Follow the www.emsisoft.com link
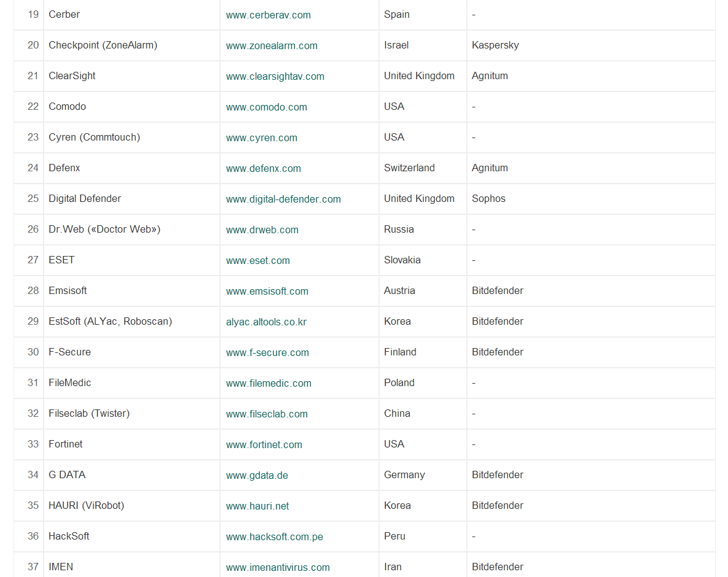The height and width of the screenshot is (577, 728). (x=267, y=291)
